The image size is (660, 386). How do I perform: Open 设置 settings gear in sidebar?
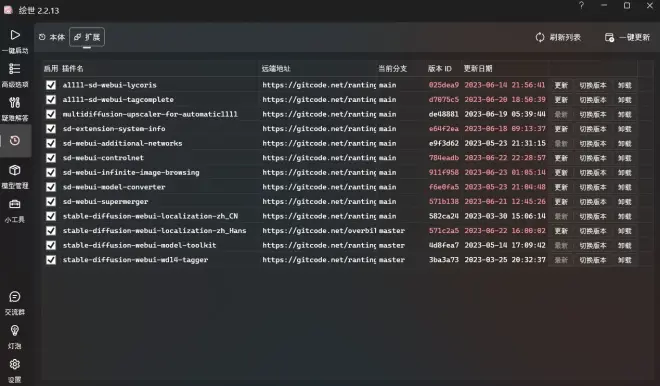point(15,370)
